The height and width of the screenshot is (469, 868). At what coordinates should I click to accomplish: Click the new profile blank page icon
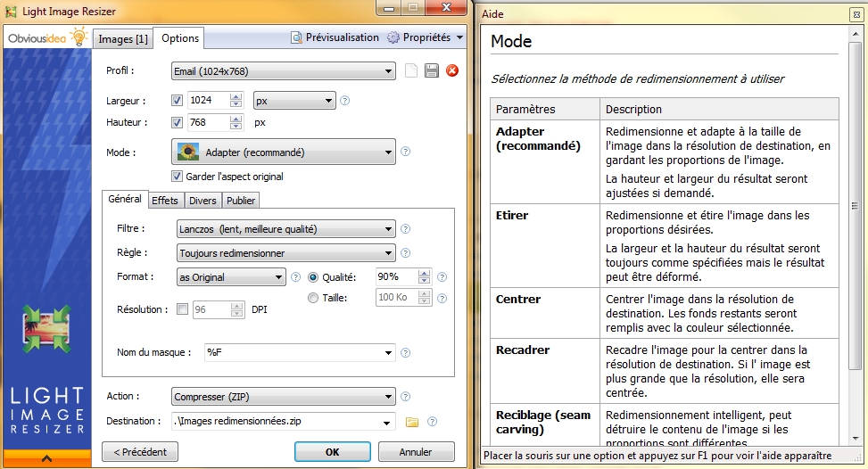(411, 71)
